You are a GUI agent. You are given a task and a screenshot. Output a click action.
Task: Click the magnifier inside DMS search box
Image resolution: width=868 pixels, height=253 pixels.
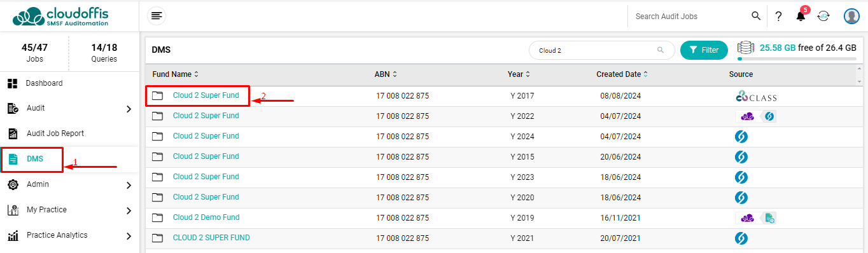click(x=661, y=50)
